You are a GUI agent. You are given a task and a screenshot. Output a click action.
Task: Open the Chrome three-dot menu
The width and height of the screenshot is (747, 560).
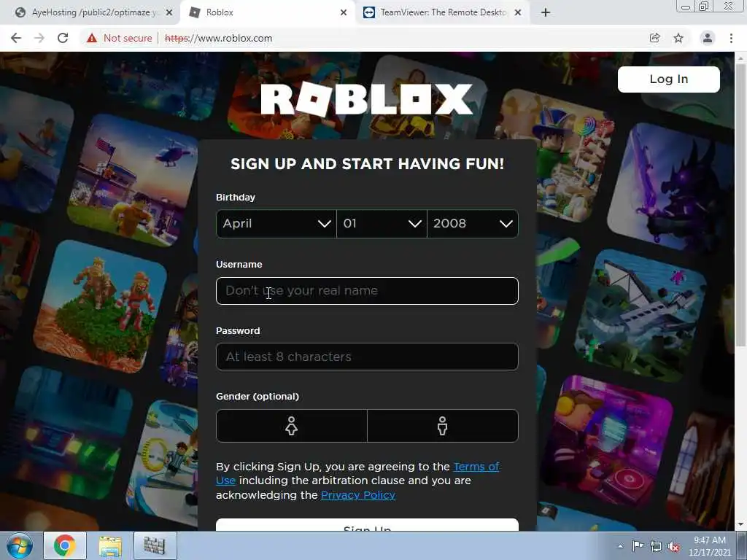point(731,38)
